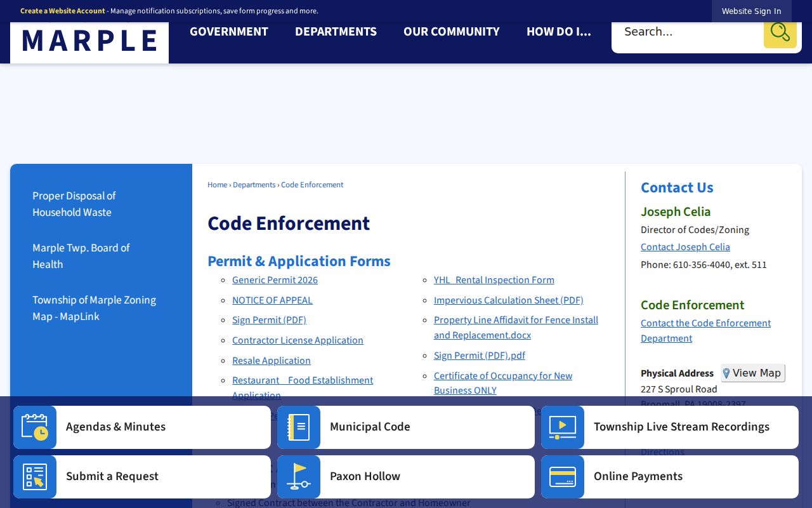
Task: Open the Agendas & Minutes calendar icon
Action: [x=35, y=427]
